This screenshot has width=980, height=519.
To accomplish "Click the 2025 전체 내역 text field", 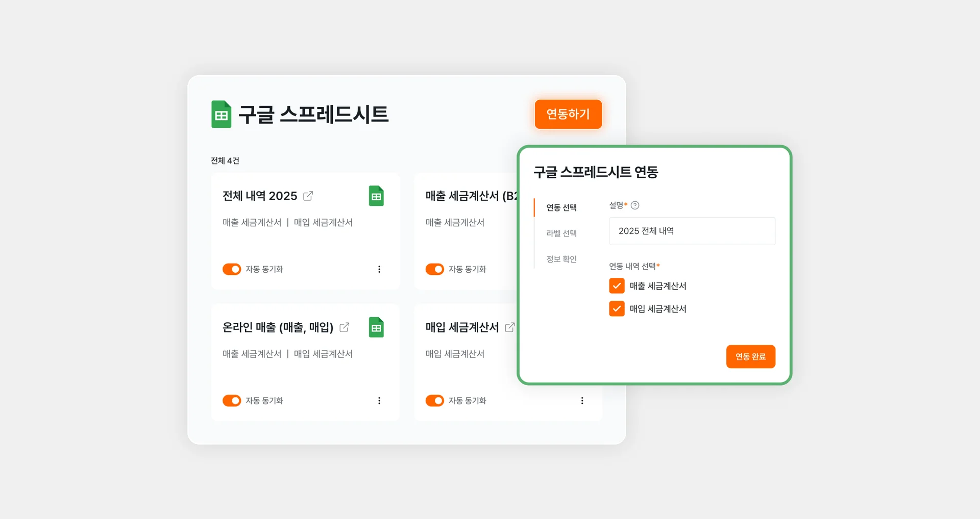I will [x=692, y=231].
